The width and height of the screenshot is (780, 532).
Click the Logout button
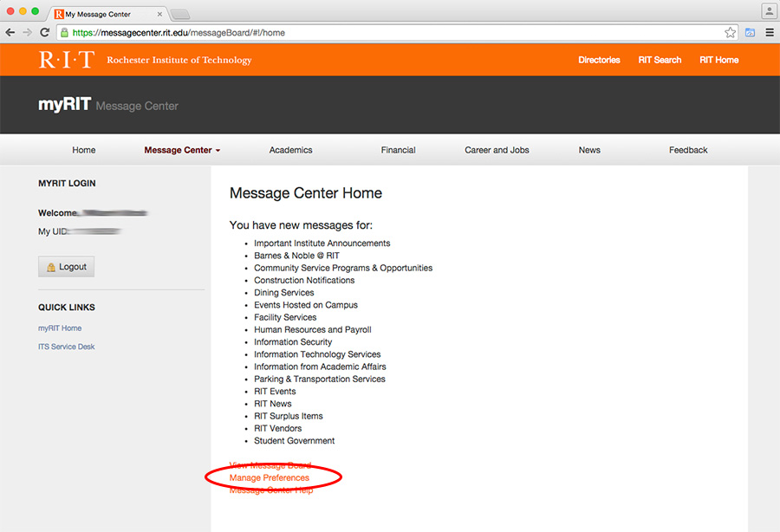pyautogui.click(x=66, y=267)
